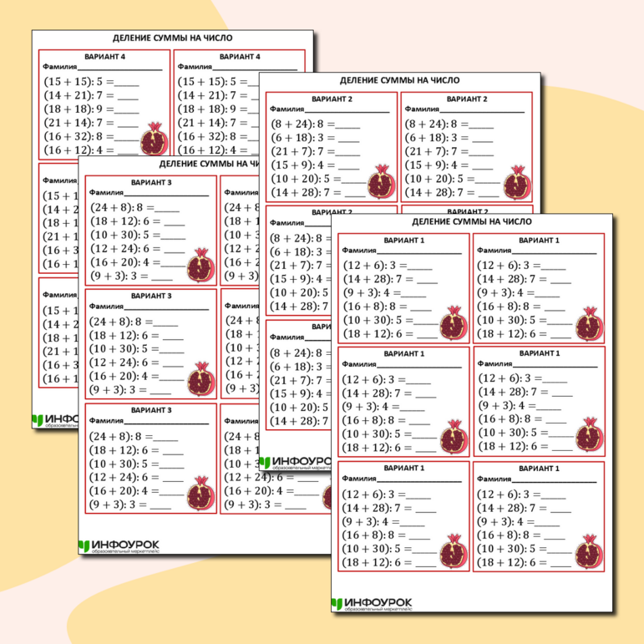Click the pomegranate in middle-left Вариант 1 card

coord(452,437)
